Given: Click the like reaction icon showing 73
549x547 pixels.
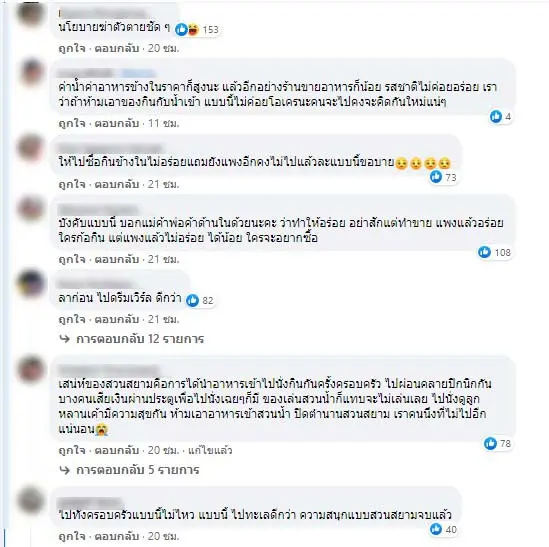Looking at the screenshot, I should 436,177.
